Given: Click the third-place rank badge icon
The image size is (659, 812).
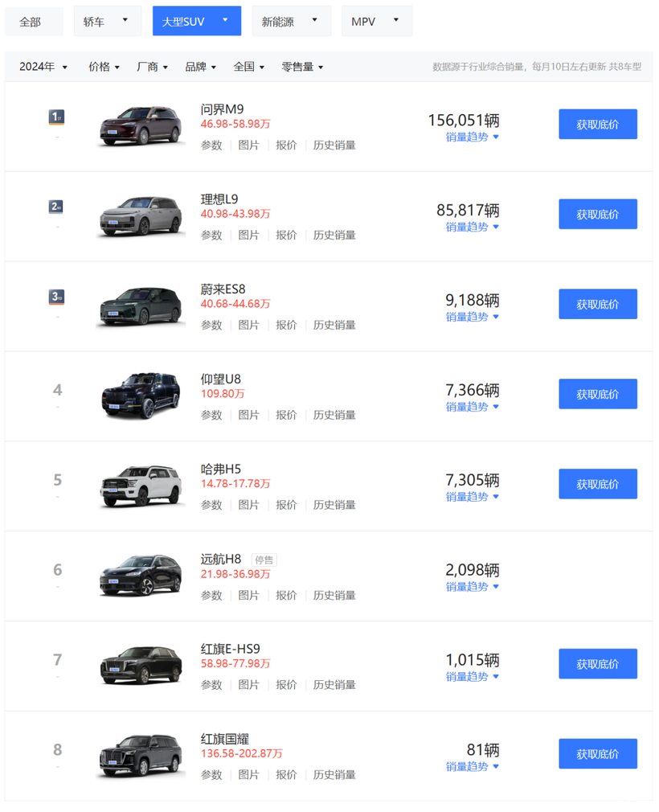Looking at the screenshot, I should 56,297.
